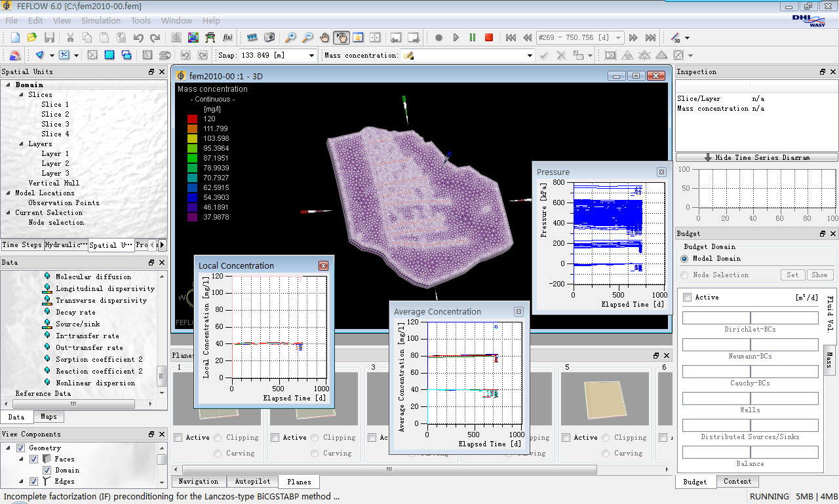The image size is (839, 504).
Task: Switch to the Autopilot tab
Action: tap(252, 482)
